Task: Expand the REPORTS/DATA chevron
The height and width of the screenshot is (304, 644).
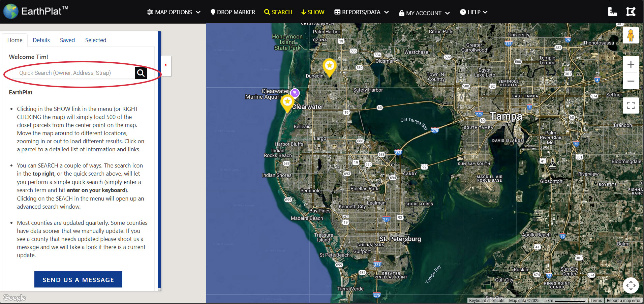Action: 387,12
